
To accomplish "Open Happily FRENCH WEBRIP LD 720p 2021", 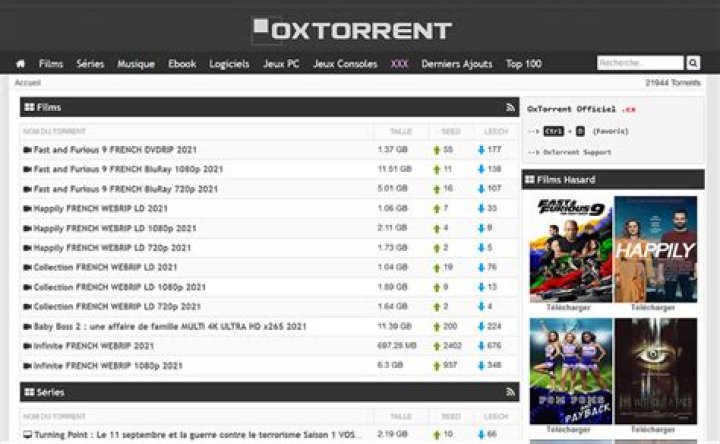I will coord(112,248).
